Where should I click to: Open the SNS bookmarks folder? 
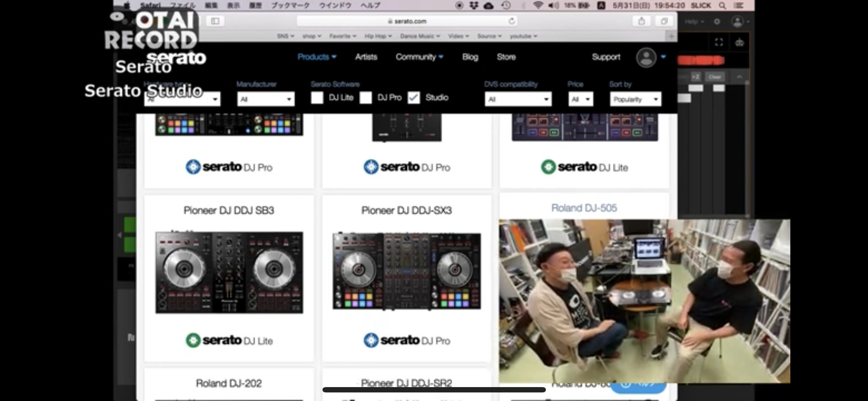point(285,36)
